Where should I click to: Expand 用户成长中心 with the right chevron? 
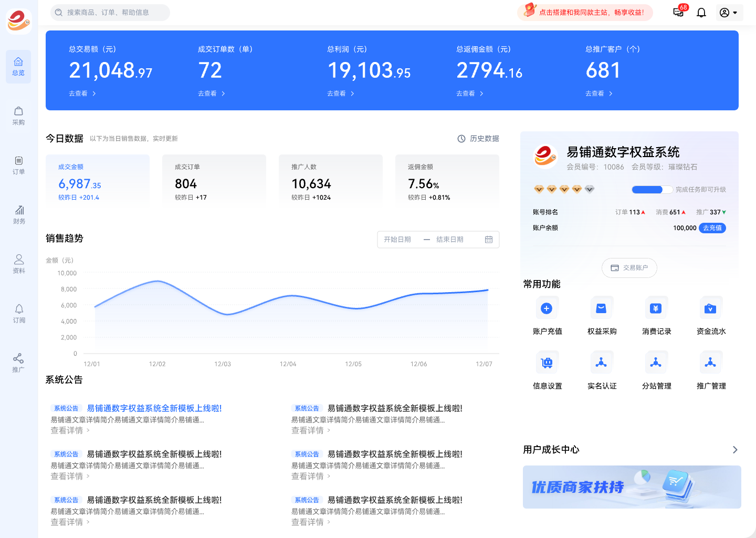click(735, 450)
